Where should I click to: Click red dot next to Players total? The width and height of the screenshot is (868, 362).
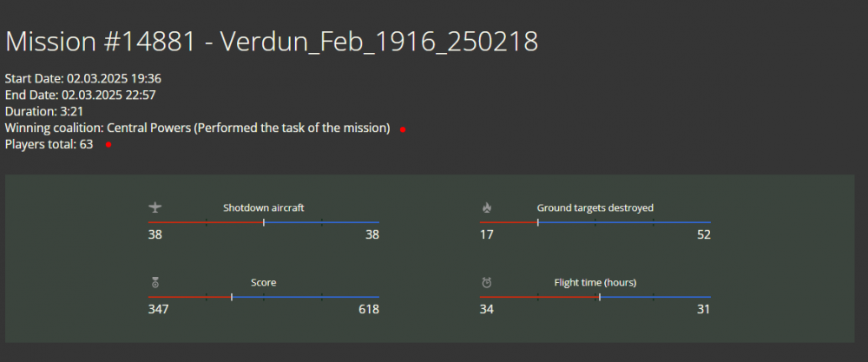coord(108,145)
